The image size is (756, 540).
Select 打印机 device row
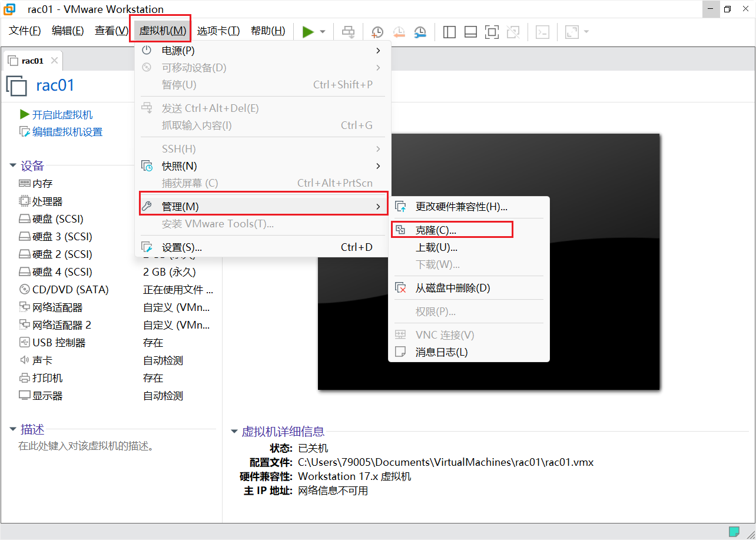tap(116, 378)
